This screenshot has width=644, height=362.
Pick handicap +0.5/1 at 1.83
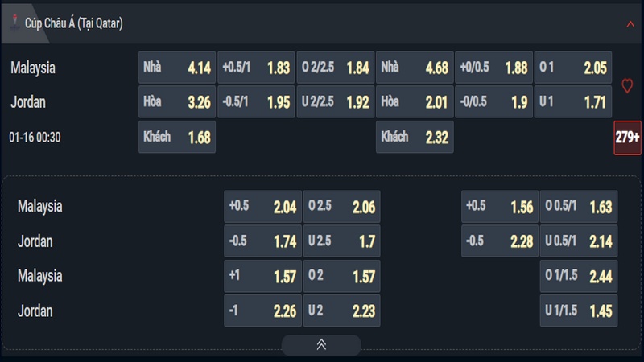pyautogui.click(x=256, y=68)
